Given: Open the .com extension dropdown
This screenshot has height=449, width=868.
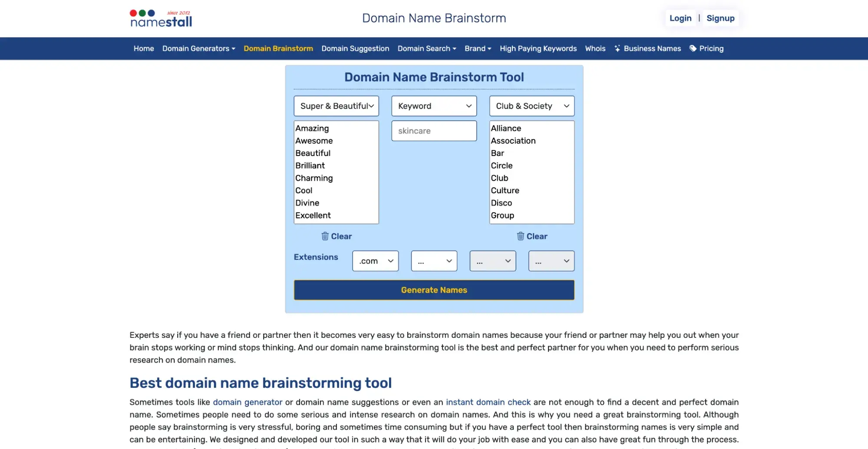Looking at the screenshot, I should click(375, 261).
